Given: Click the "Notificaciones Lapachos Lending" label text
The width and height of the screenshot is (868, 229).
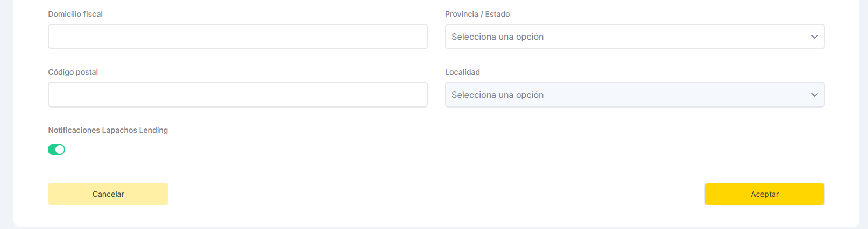Looking at the screenshot, I should [108, 130].
